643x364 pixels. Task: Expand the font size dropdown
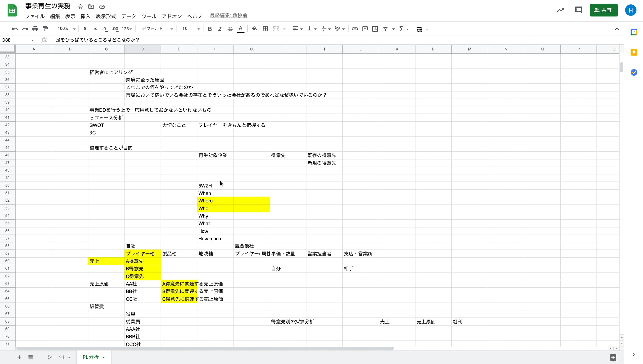coord(199,29)
